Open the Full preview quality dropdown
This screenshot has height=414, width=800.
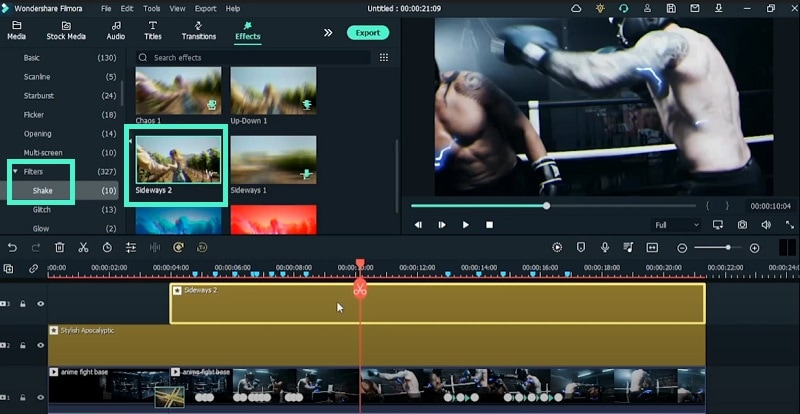tap(676, 225)
